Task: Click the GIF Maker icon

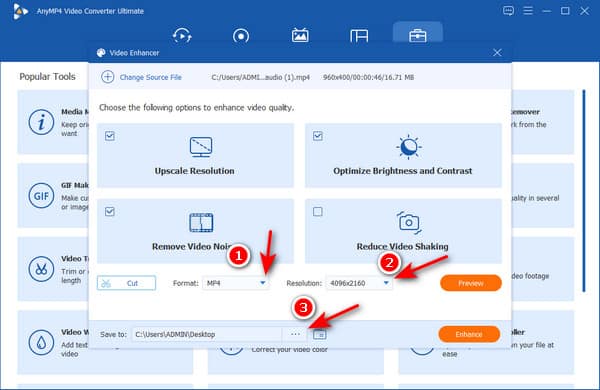Action: coord(41,196)
